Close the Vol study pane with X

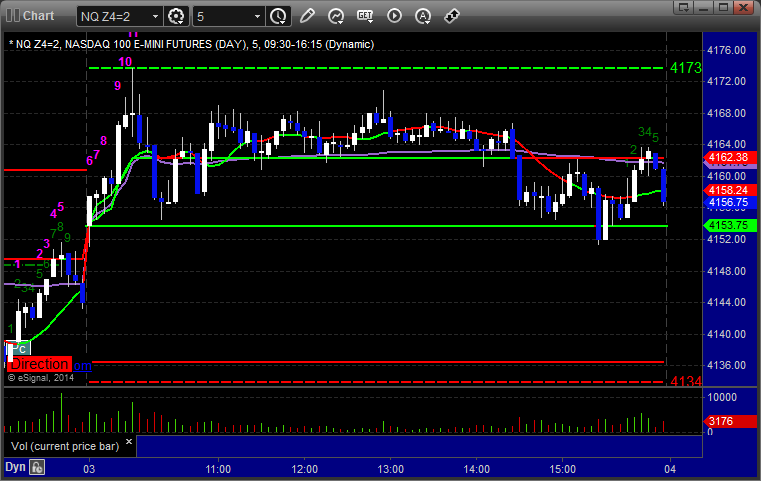[x=129, y=442]
